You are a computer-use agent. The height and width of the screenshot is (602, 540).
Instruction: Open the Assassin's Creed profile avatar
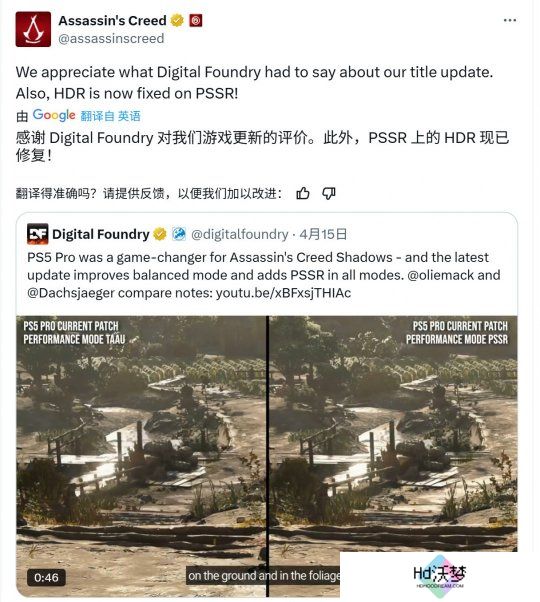pyautogui.click(x=33, y=29)
